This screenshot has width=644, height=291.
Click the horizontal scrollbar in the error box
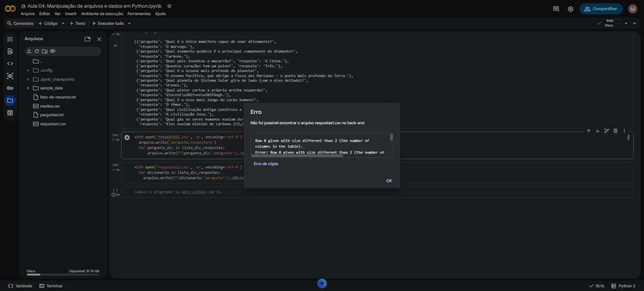point(297,156)
